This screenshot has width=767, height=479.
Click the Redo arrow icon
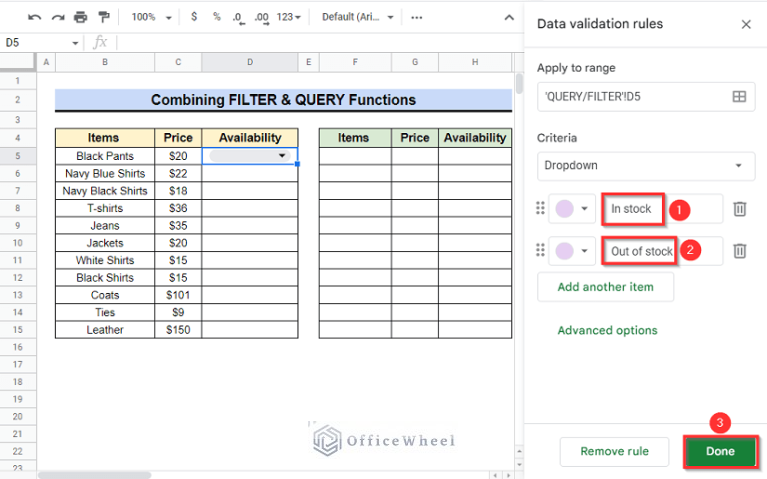[58, 18]
